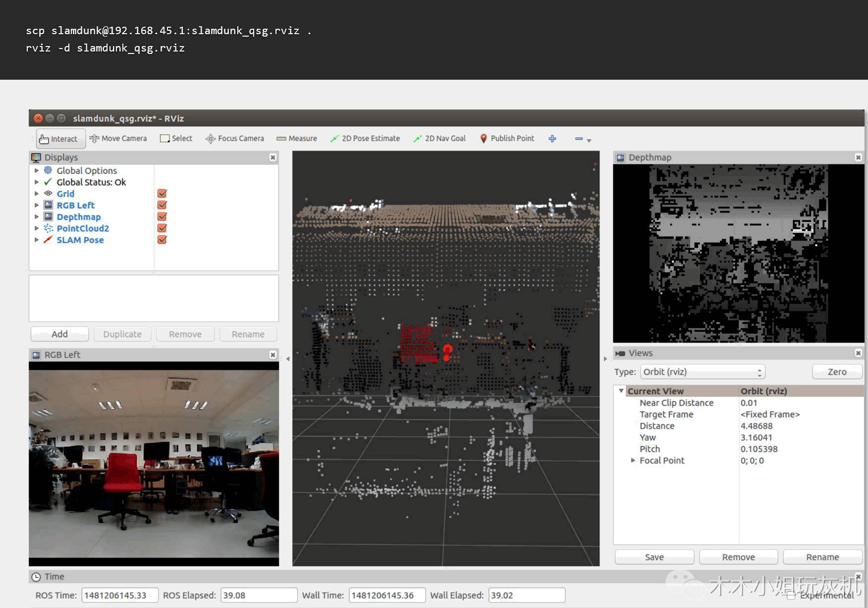This screenshot has height=608, width=868.
Task: Click the Add display button
Action: click(x=59, y=334)
